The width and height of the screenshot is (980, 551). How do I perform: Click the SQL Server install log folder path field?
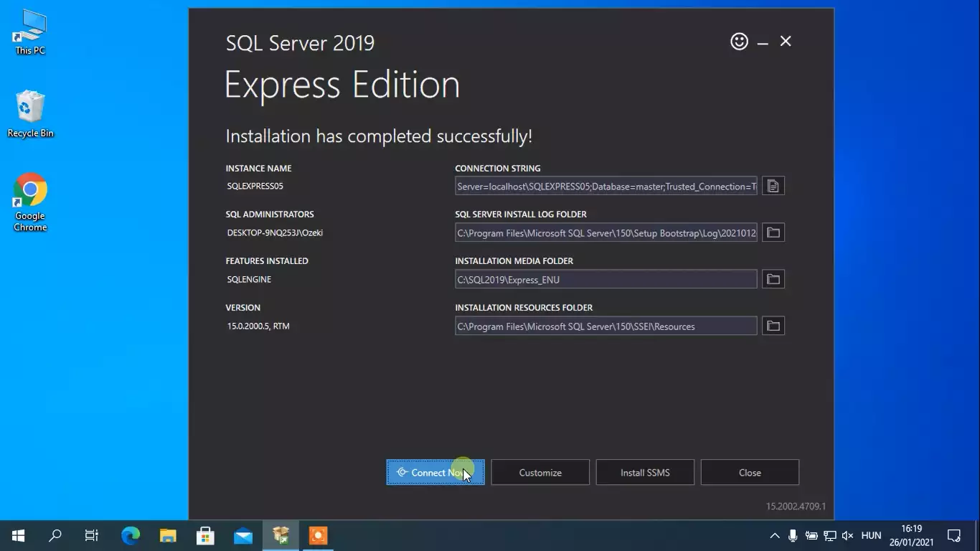pyautogui.click(x=606, y=232)
